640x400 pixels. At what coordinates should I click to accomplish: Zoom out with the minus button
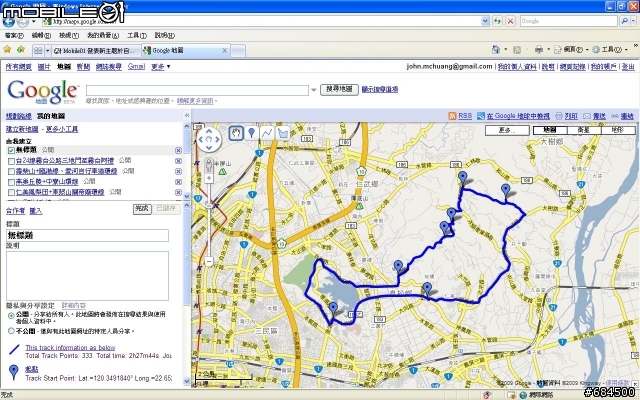pyautogui.click(x=209, y=261)
